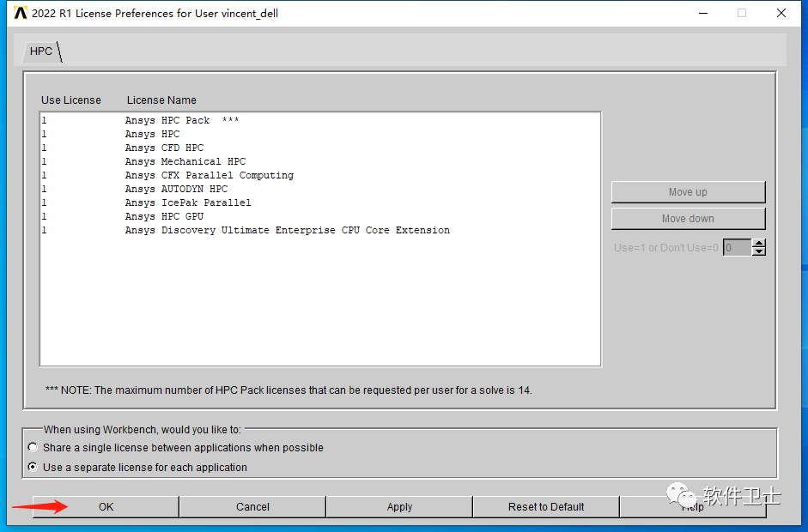Image resolution: width=808 pixels, height=532 pixels.
Task: Minimize the License Preferences window
Action: click(x=703, y=14)
